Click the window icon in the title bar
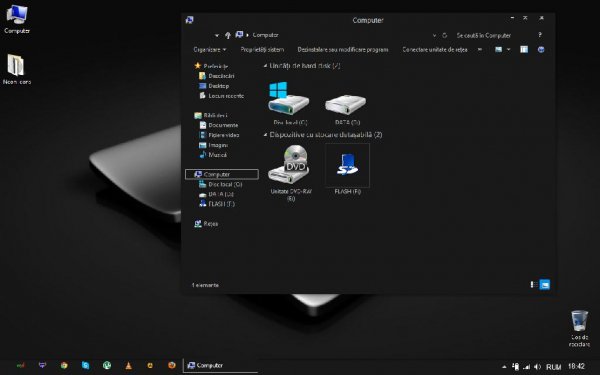The height and width of the screenshot is (375, 600). pyautogui.click(x=189, y=20)
